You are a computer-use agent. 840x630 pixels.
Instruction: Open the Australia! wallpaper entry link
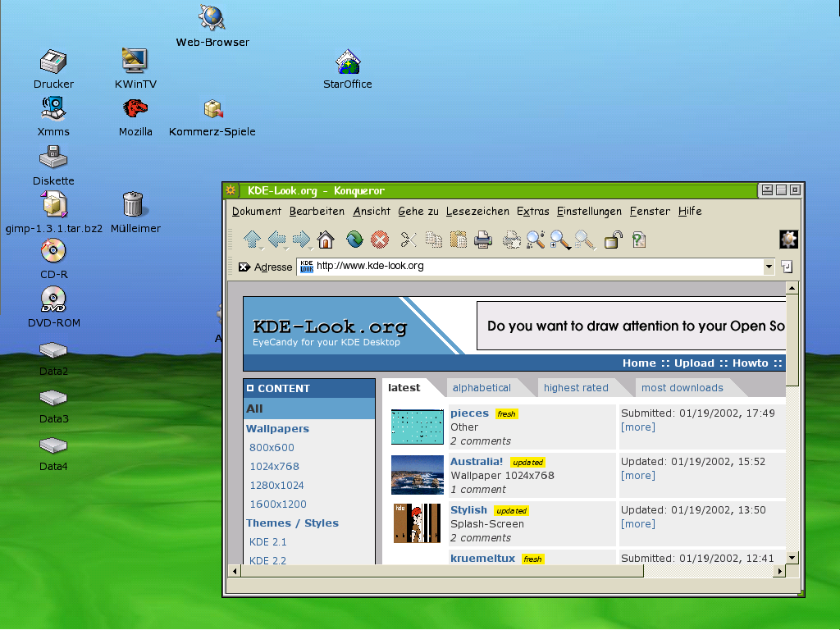point(477,462)
